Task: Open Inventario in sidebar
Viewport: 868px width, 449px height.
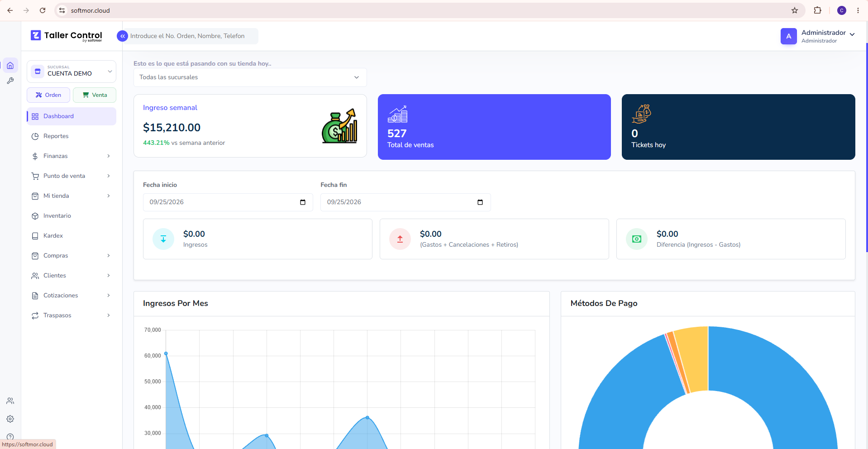Action: [x=72, y=216]
